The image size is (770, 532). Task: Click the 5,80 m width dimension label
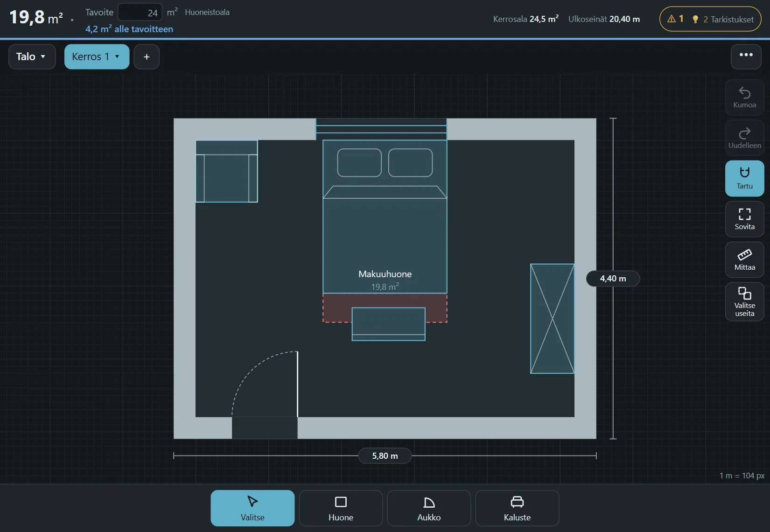385,455
